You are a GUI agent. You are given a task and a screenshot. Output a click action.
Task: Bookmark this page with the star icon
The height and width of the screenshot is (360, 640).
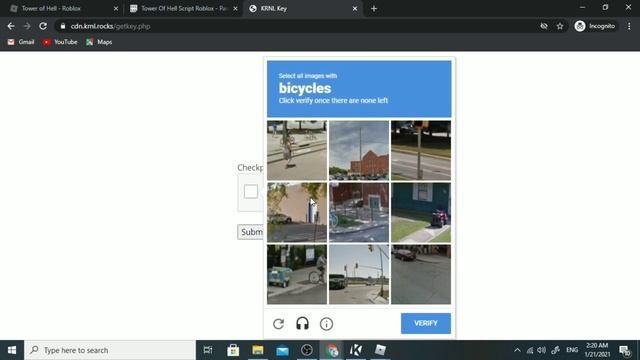560,26
